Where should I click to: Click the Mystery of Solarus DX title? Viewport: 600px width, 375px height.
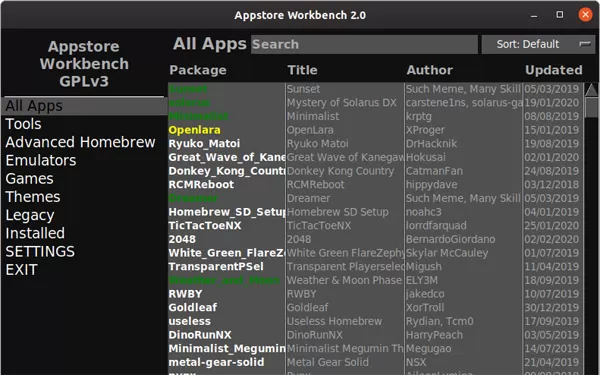[342, 103]
